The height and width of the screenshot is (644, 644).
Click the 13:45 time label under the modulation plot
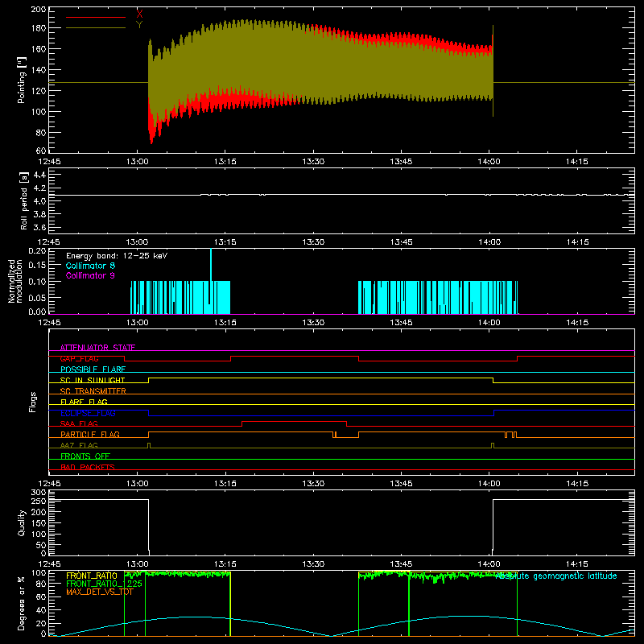coord(401,323)
